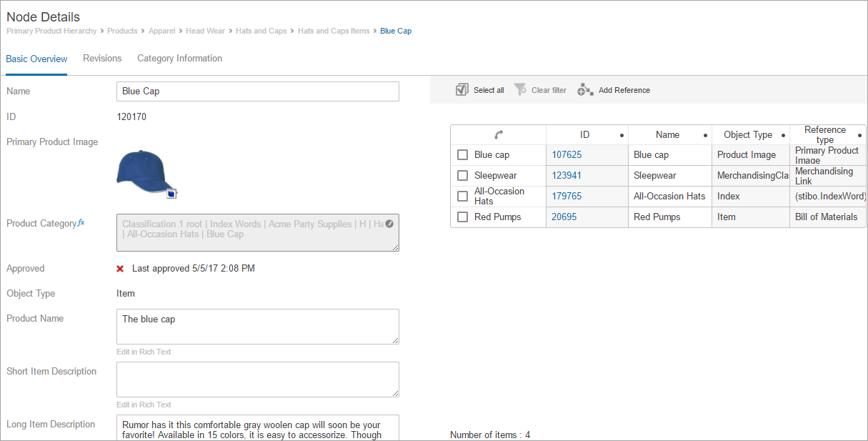Click the Product Name text area resize handle
The image size is (868, 441).
click(x=394, y=340)
